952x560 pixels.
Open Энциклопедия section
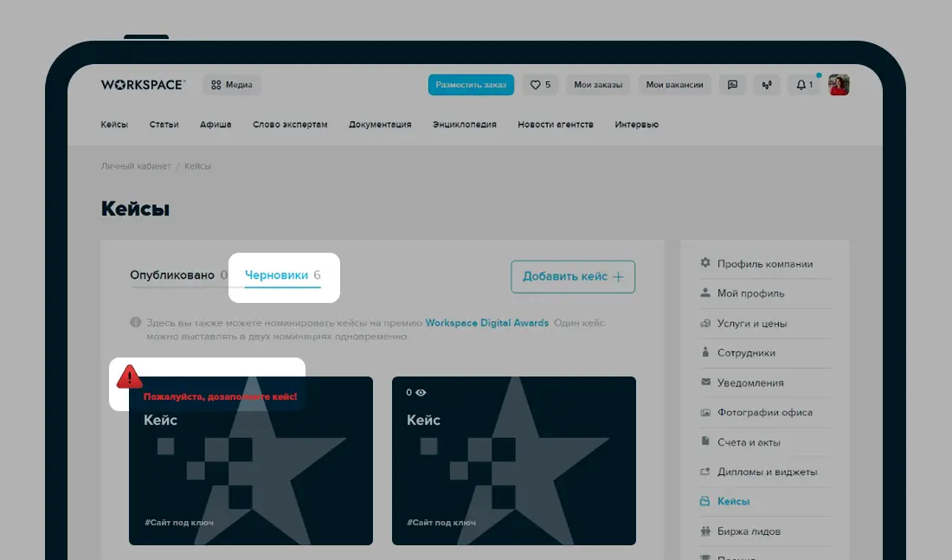[x=465, y=125]
